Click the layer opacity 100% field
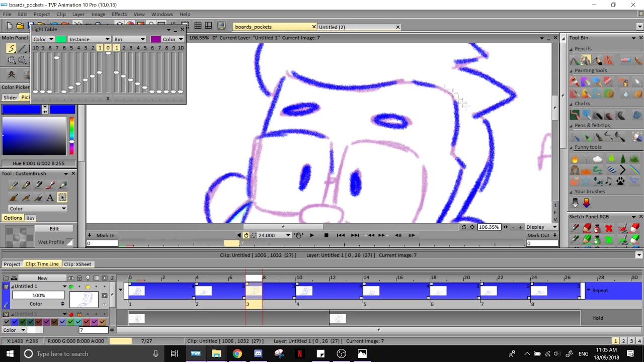 click(38, 295)
